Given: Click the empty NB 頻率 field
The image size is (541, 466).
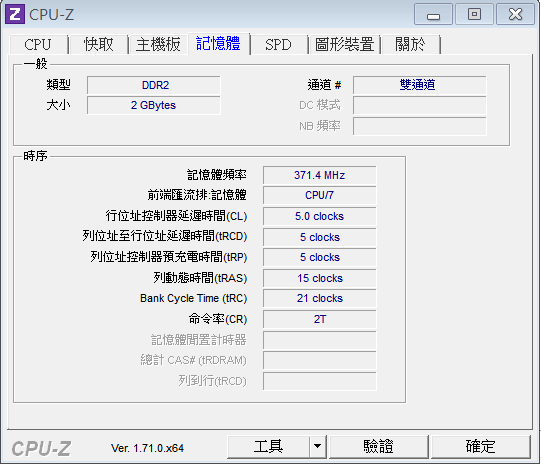Looking at the screenshot, I should [420, 126].
